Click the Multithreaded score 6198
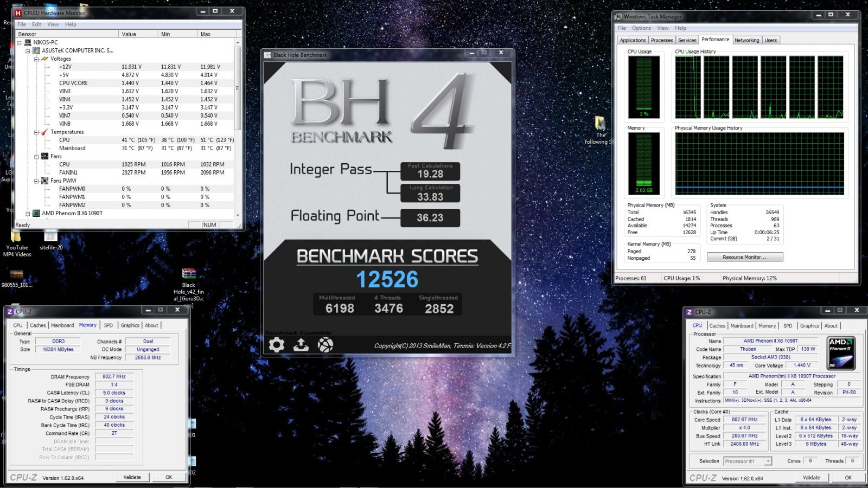Viewport: 868px width, 488px height. point(340,308)
